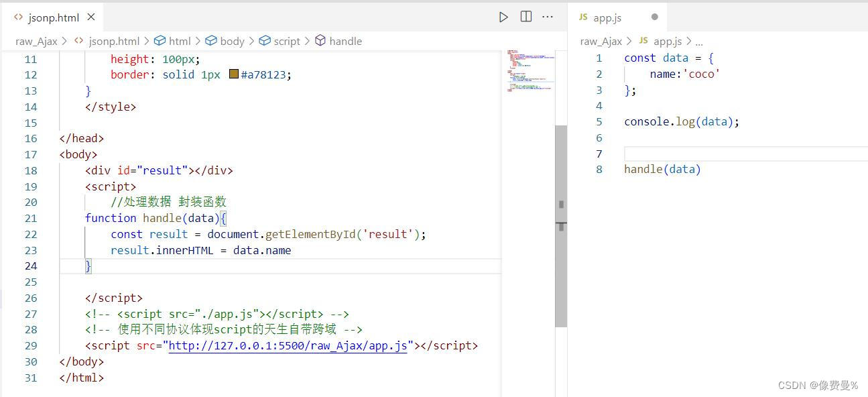Split the editor to the right
The height and width of the screenshot is (397, 868).
pyautogui.click(x=526, y=17)
